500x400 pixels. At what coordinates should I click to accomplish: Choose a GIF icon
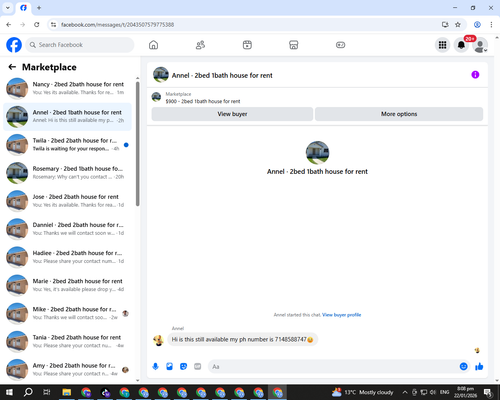click(x=198, y=367)
